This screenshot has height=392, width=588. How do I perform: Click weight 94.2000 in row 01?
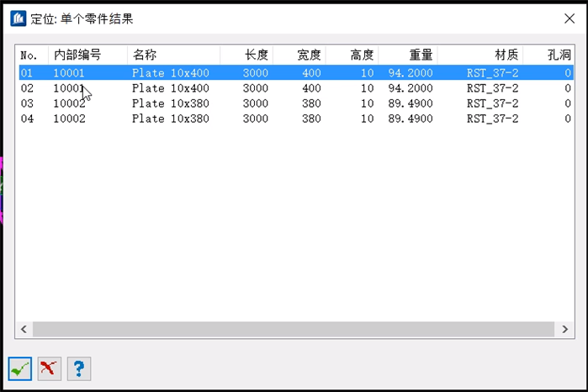pos(411,73)
